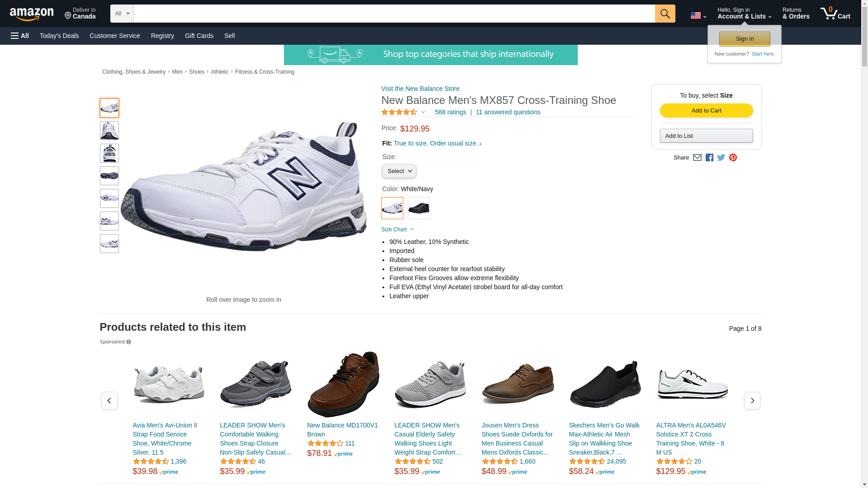Expand the Size Chart section

click(x=397, y=230)
